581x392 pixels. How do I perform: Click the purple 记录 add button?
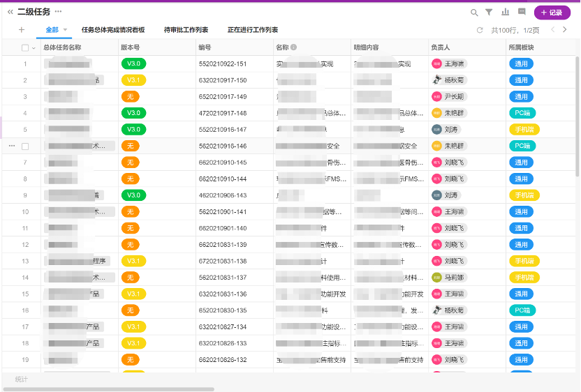552,13
